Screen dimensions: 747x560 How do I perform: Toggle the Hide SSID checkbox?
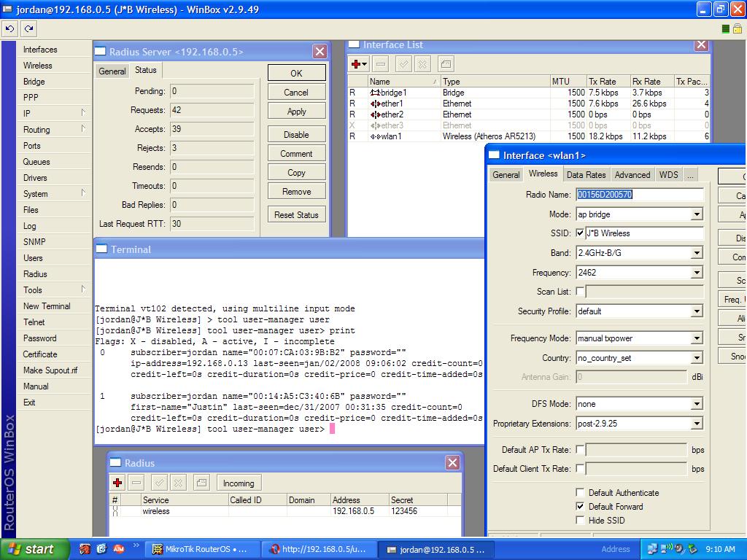coord(581,520)
